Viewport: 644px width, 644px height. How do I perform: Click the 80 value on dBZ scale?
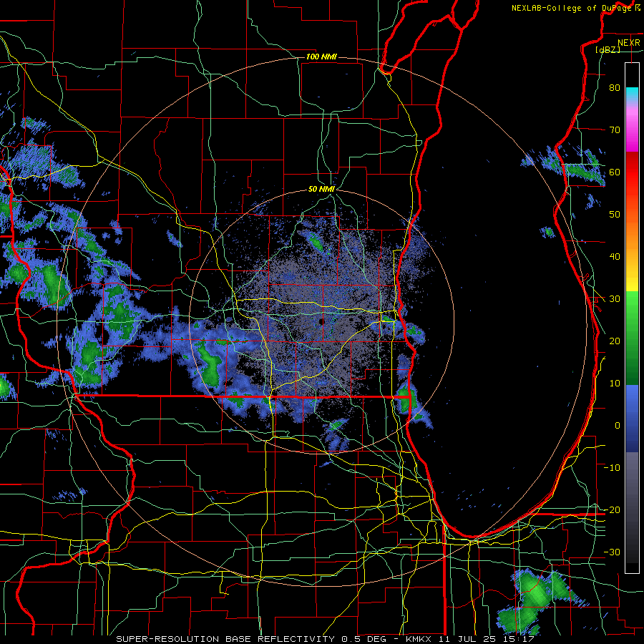615,87
